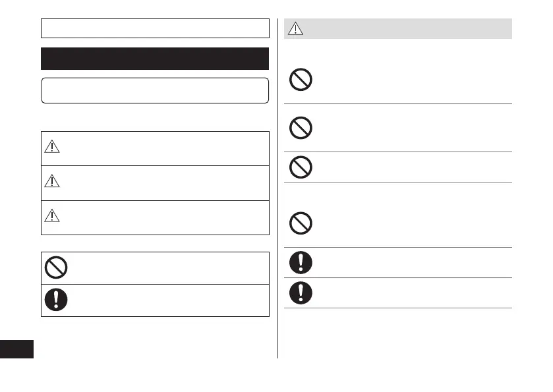Click the upper exclamation mandatory icon on the right page

tap(301, 262)
